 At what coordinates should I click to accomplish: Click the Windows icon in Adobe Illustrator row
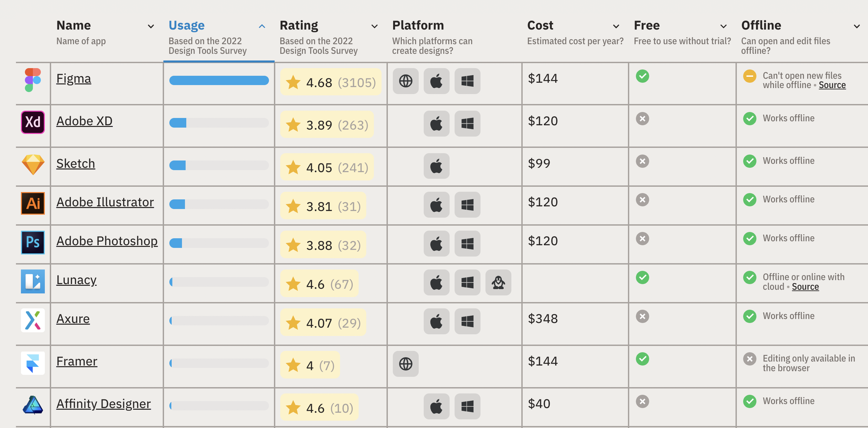pos(467,205)
